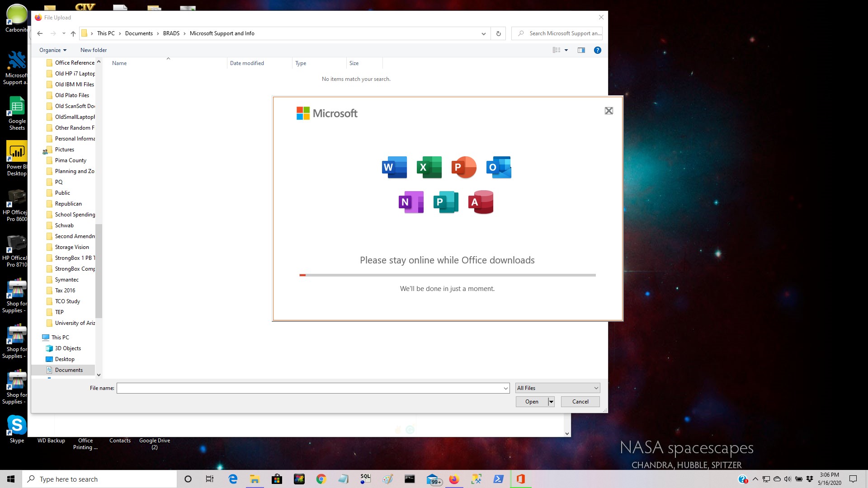Image resolution: width=868 pixels, height=488 pixels.
Task: Open the Windows Start menu
Action: pyautogui.click(x=11, y=479)
